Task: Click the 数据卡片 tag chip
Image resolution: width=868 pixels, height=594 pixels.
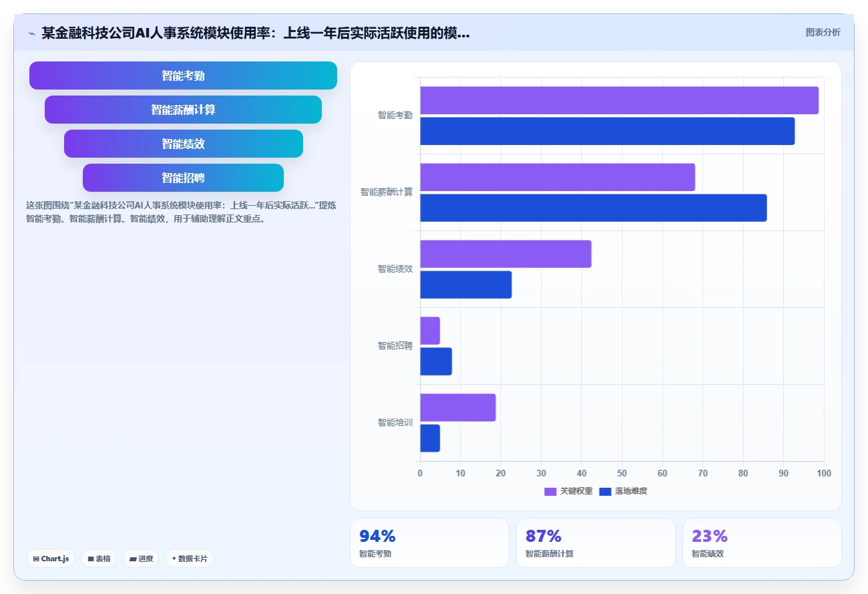Action: click(190, 559)
